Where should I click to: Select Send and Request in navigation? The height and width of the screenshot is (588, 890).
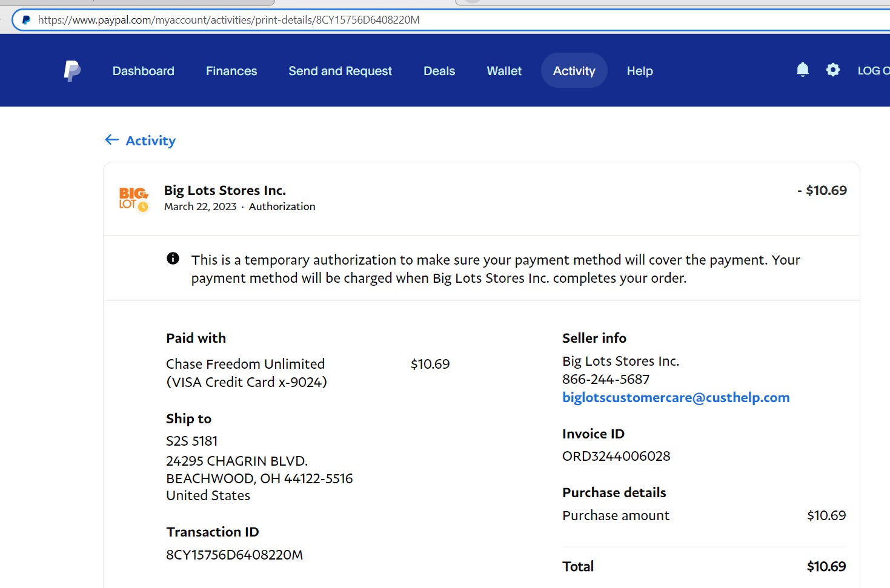340,71
